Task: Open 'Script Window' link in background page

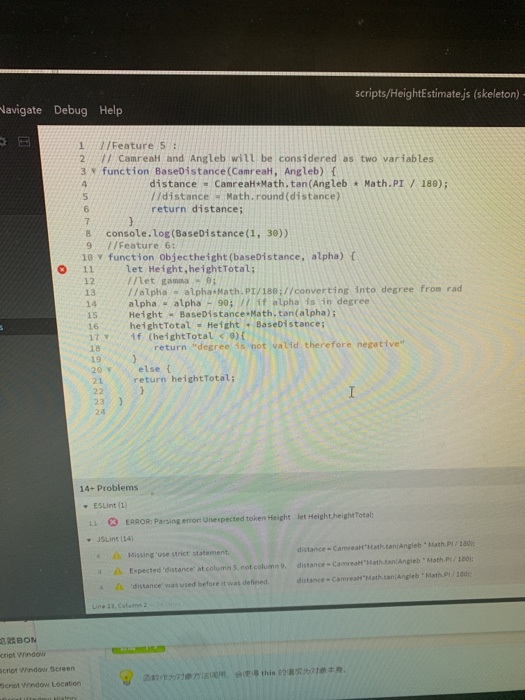Action: coord(23,654)
